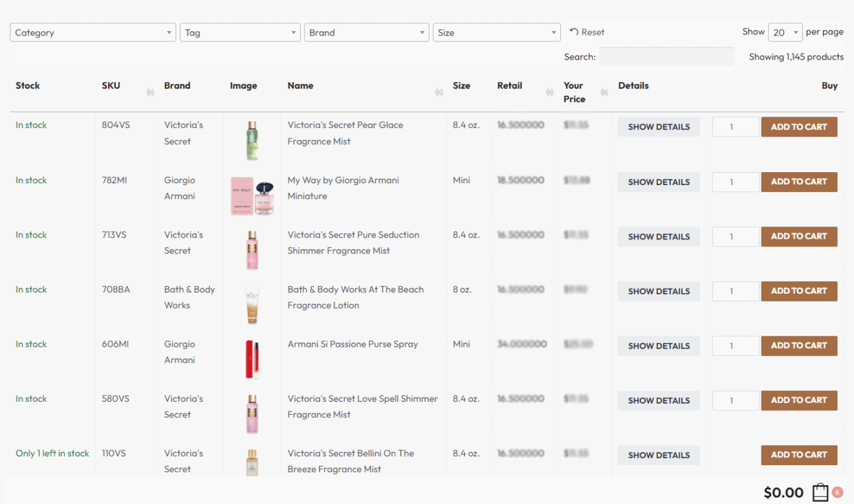Click inside the Search input field
854x504 pixels.
point(667,56)
